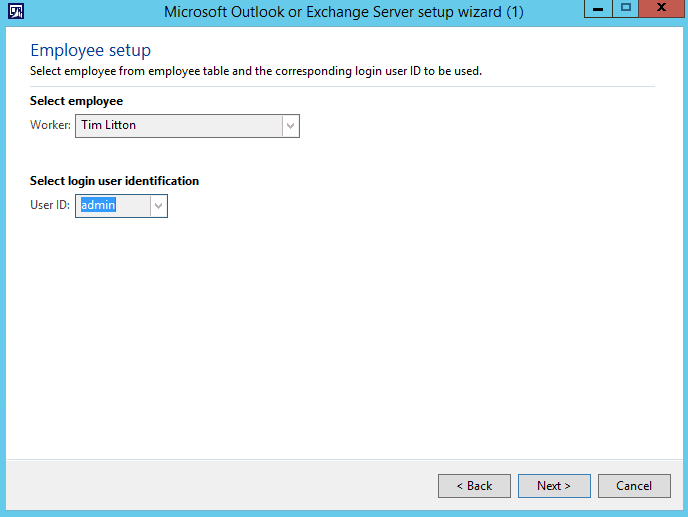Minimize the setup wizard window
The width and height of the screenshot is (688, 517).
(598, 8)
